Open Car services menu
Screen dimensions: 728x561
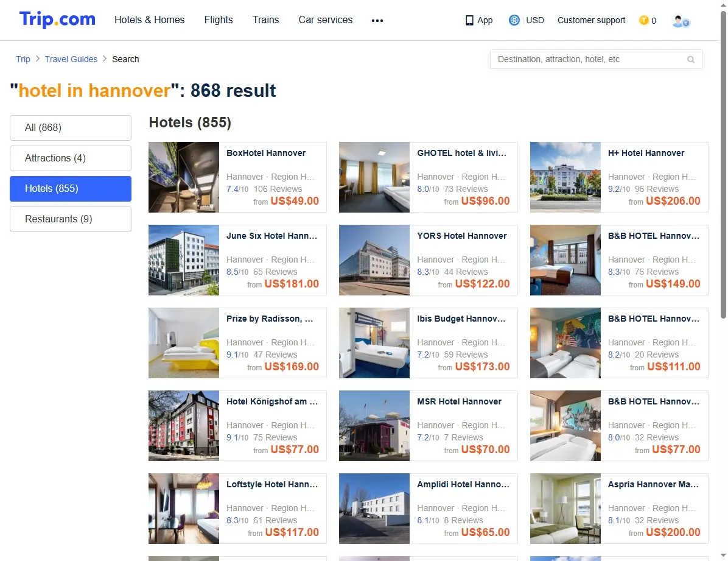326,19
